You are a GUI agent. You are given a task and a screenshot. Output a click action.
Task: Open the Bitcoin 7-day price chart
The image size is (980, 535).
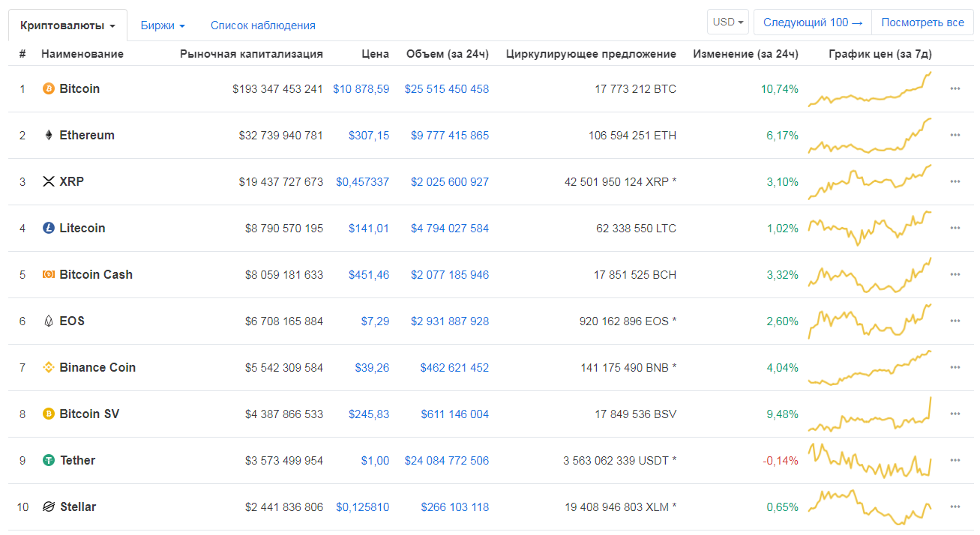pos(870,89)
